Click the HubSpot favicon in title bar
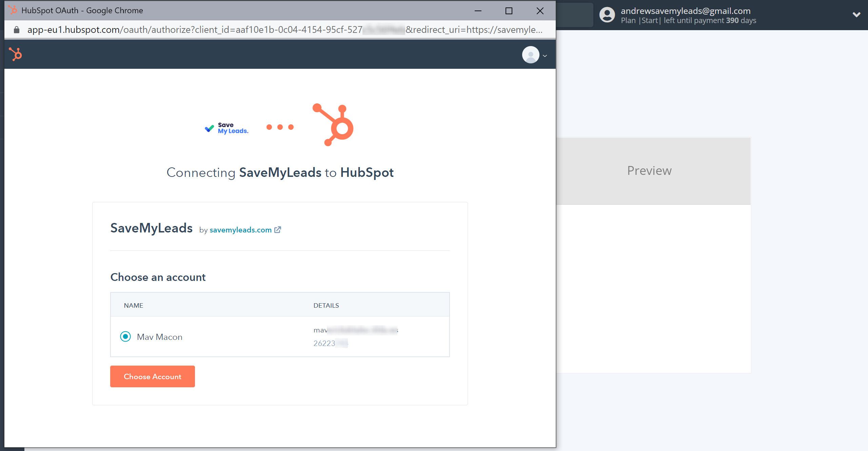868x451 pixels. pyautogui.click(x=13, y=10)
